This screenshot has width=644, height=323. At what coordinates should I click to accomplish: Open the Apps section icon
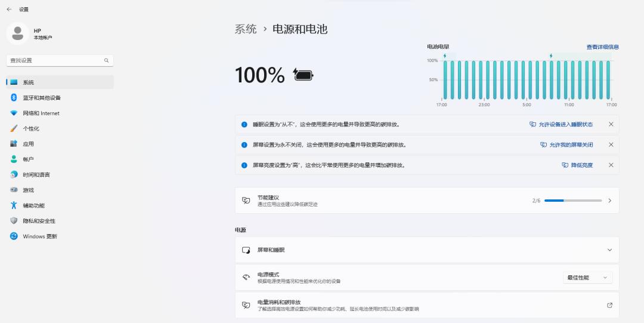[x=14, y=144]
